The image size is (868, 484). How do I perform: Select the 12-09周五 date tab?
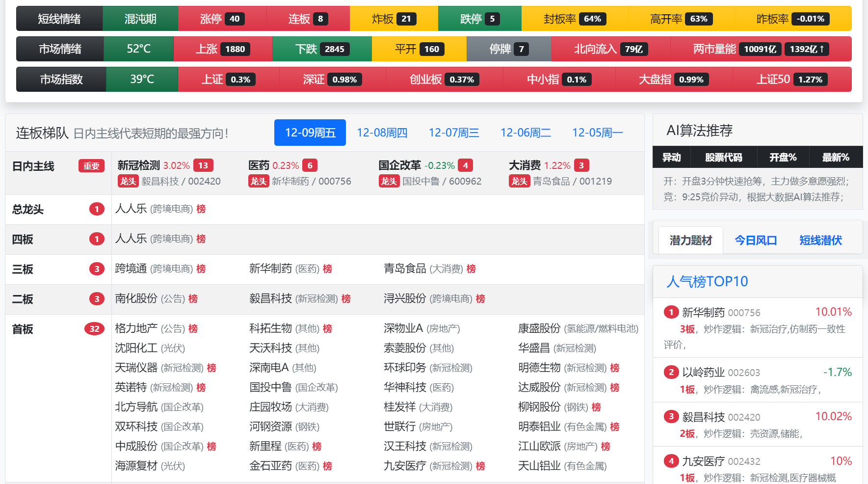pyautogui.click(x=310, y=133)
